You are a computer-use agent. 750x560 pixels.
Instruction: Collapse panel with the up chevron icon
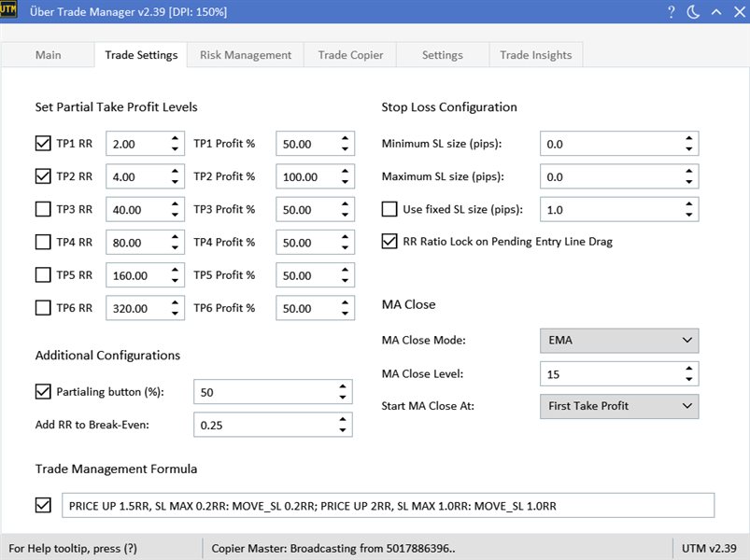click(x=715, y=12)
